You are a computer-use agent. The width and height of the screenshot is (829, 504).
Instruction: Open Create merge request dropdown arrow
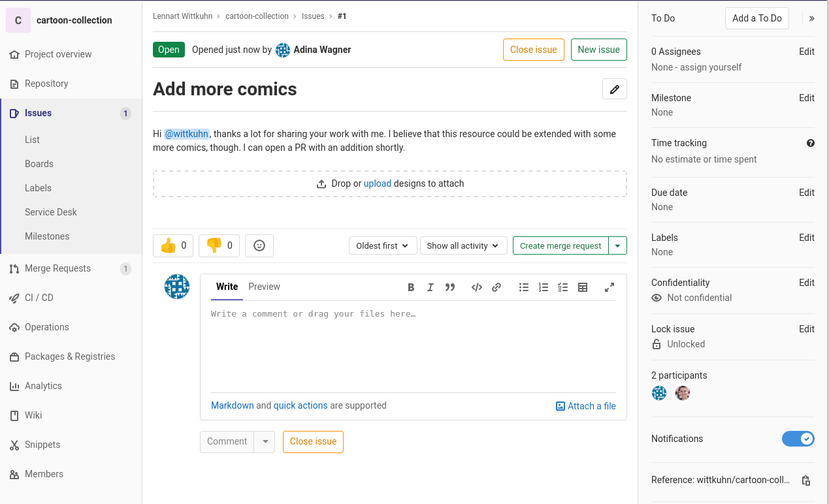pos(618,245)
